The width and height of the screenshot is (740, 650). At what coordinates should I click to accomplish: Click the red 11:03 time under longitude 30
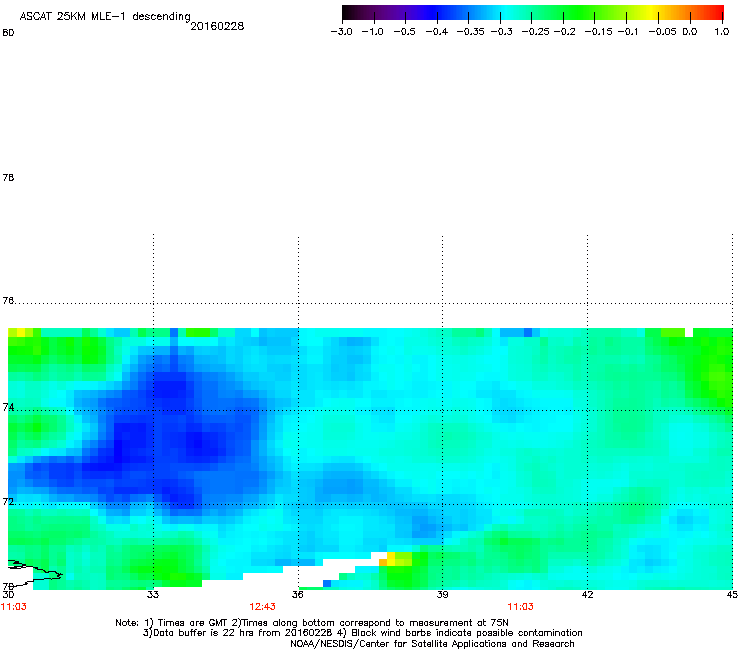pos(14,607)
